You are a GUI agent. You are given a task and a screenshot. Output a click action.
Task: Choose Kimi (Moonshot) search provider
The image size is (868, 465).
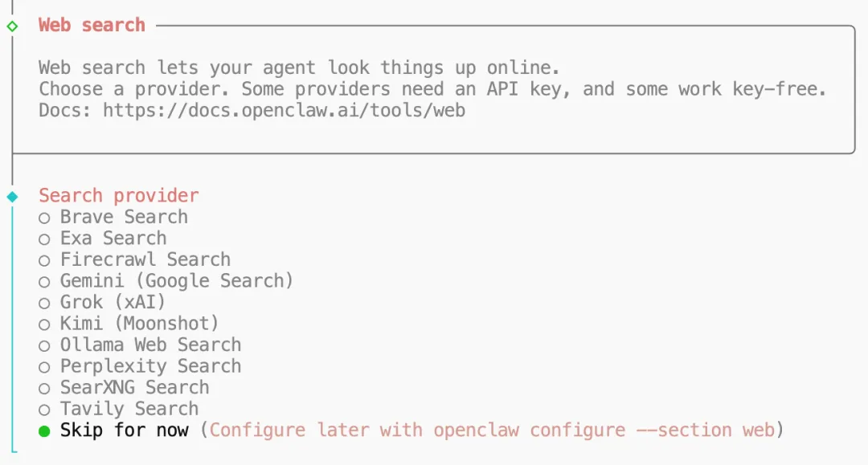pos(44,324)
